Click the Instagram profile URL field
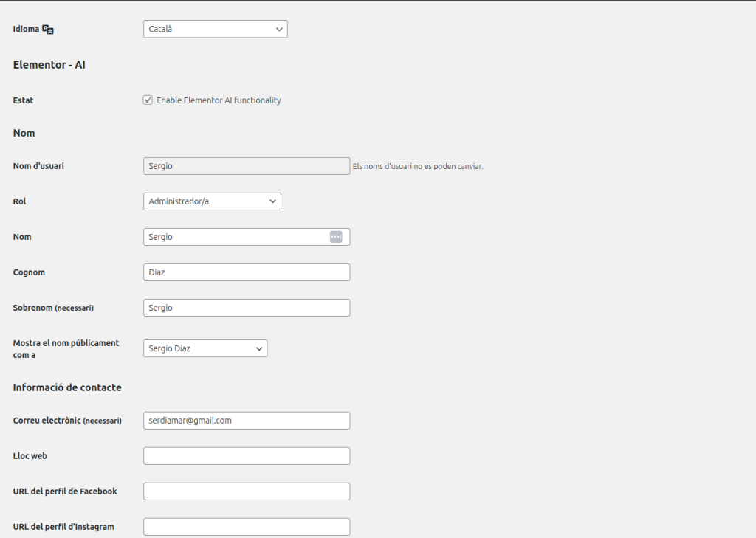The width and height of the screenshot is (756, 538). [x=247, y=527]
